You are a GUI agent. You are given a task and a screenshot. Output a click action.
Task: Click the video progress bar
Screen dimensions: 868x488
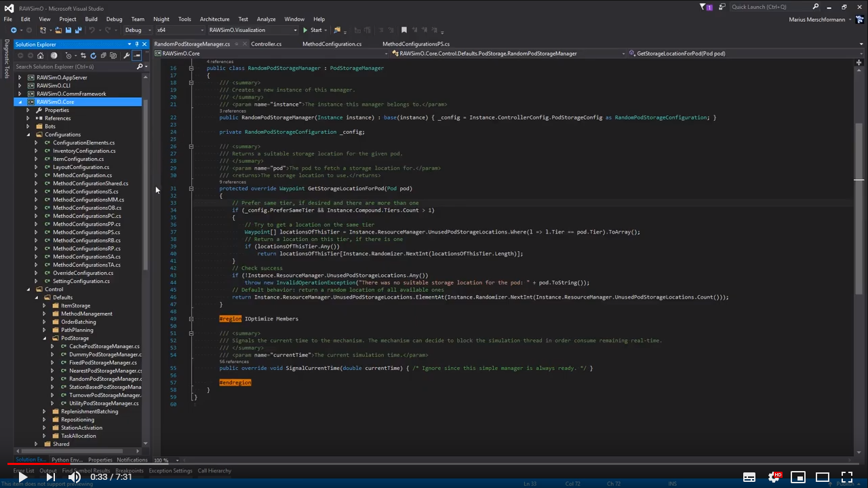[434, 465]
